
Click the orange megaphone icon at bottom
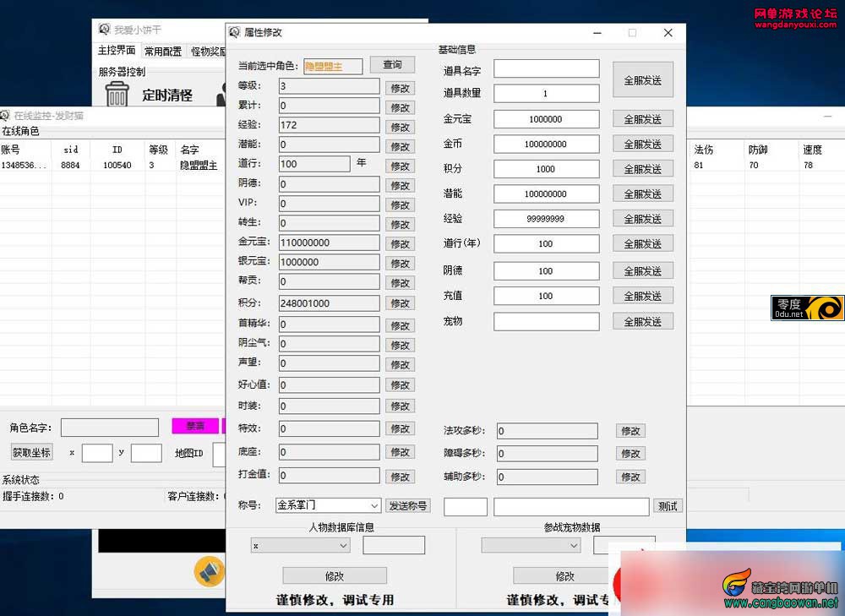209,571
